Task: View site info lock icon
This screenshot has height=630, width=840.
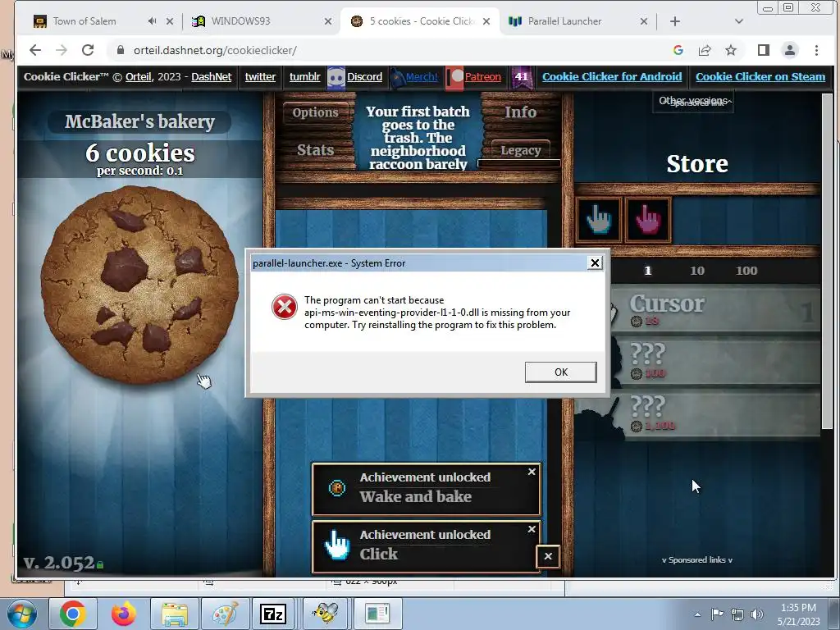Action: point(121,50)
